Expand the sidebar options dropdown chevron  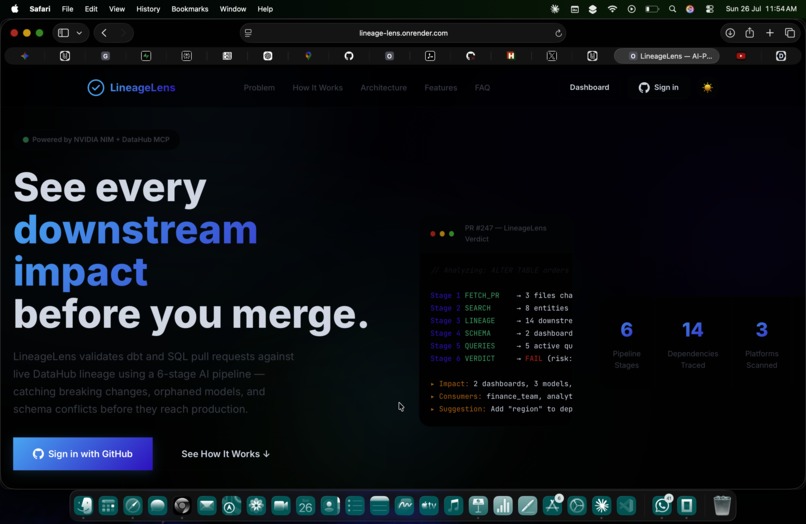79,33
